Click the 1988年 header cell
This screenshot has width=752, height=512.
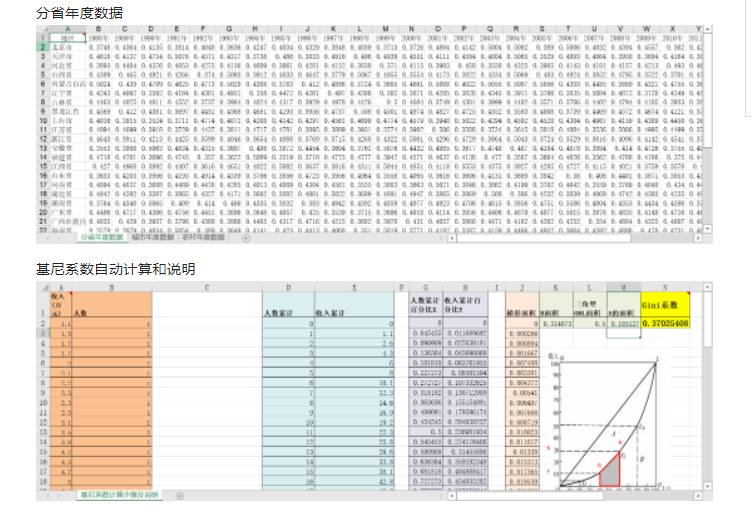(x=99, y=38)
